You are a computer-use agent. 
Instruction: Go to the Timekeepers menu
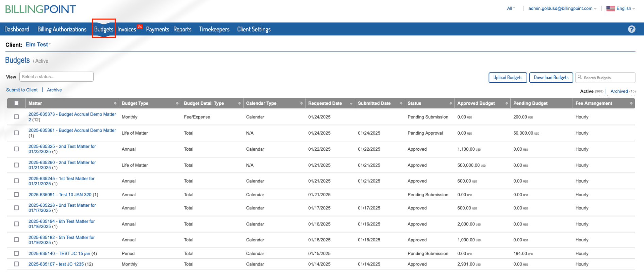tap(214, 29)
